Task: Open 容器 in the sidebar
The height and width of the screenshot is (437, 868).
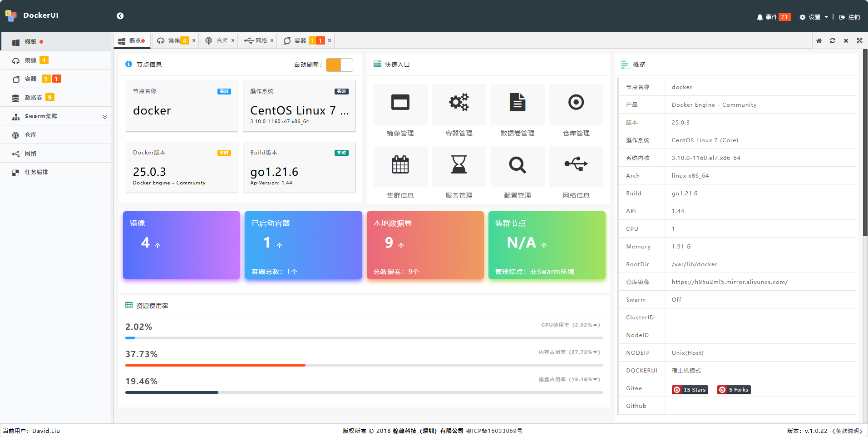Action: click(55, 79)
